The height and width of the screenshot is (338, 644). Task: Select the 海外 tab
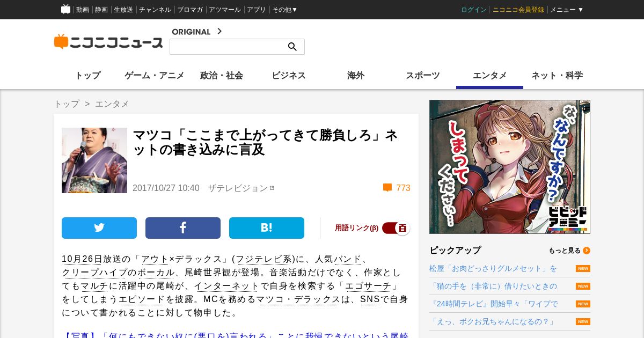coord(356,76)
